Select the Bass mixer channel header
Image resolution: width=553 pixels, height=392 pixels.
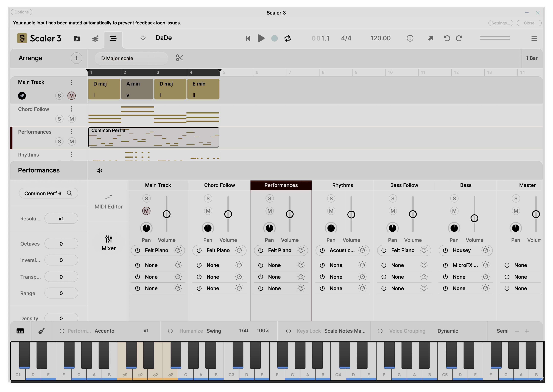click(466, 185)
